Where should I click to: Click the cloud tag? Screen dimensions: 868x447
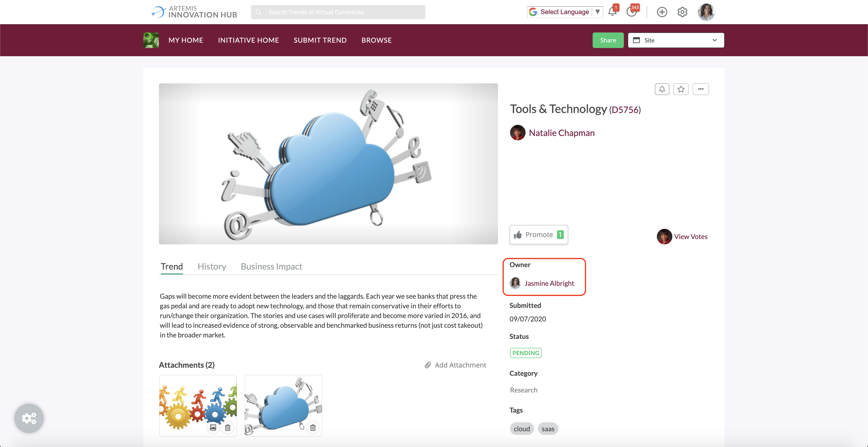522,429
